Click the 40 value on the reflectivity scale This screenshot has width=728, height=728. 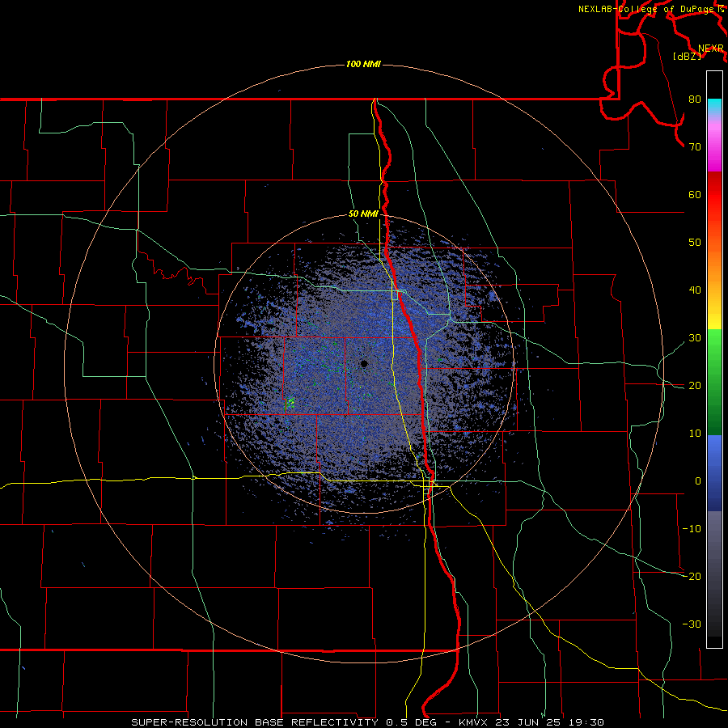[x=695, y=290]
